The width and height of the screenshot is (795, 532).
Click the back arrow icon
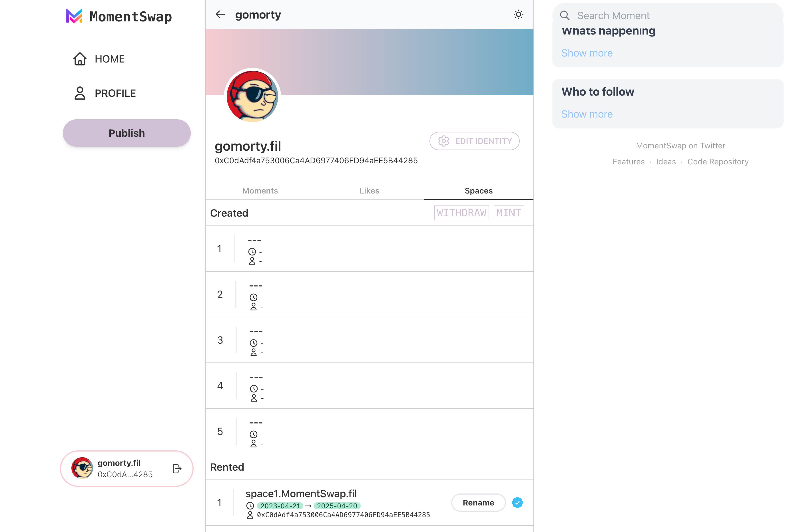pos(220,14)
